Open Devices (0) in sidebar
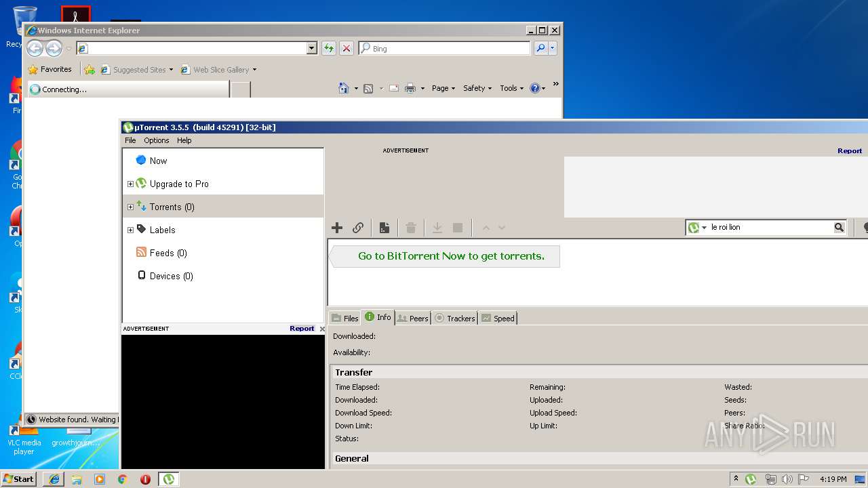Viewport: 868px width, 488px height. (171, 276)
